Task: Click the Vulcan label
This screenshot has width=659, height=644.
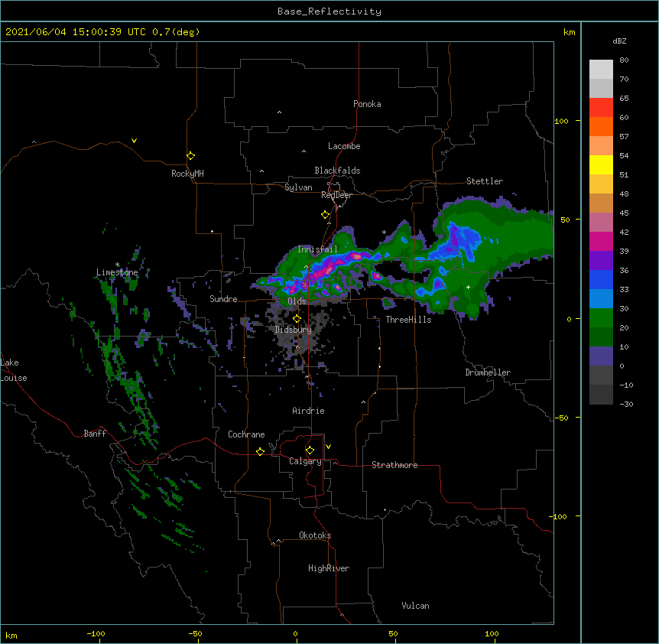Action: pos(415,606)
